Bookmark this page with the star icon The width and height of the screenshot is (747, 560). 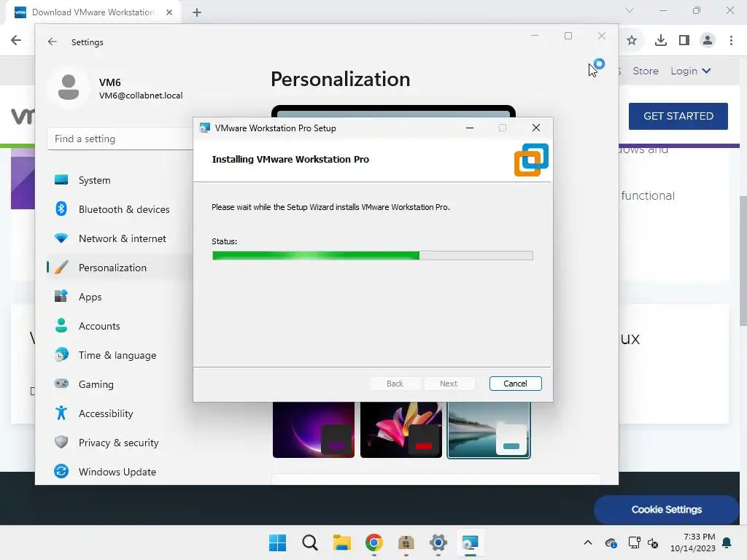[x=632, y=41]
